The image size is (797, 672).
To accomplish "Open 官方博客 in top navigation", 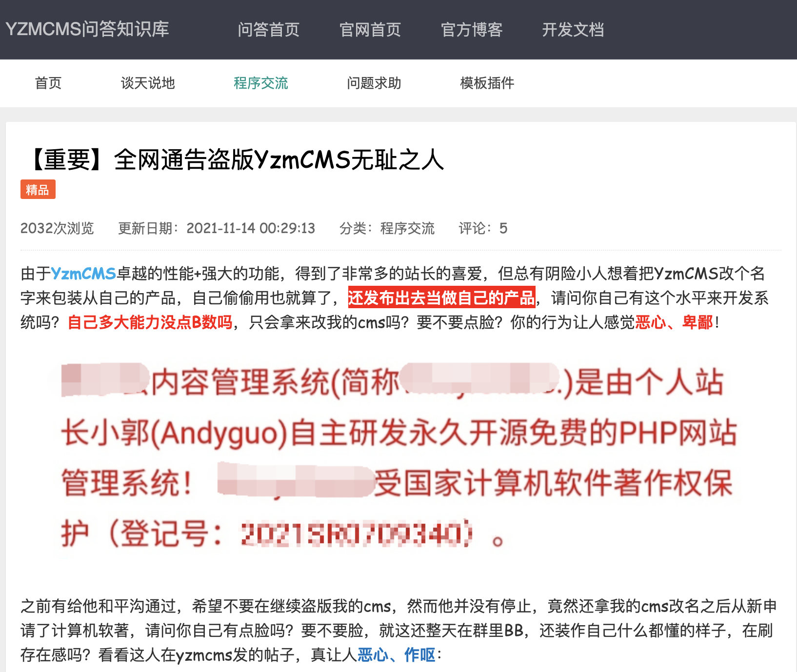I will pyautogui.click(x=472, y=30).
